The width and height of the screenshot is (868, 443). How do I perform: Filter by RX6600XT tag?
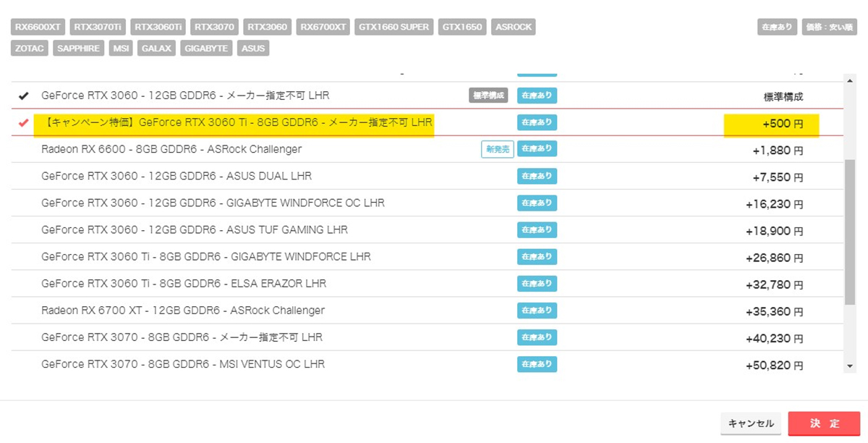click(38, 27)
